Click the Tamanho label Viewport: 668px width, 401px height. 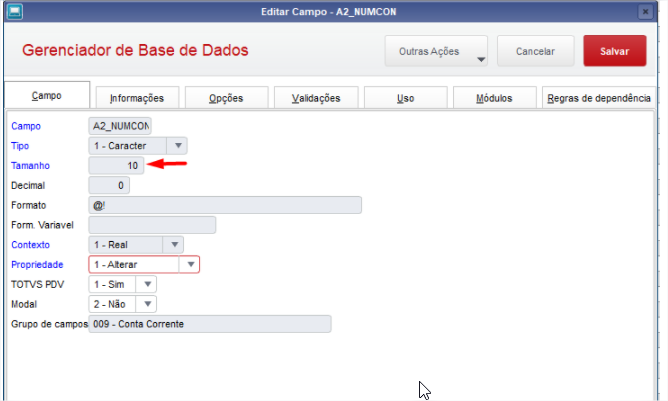pyautogui.click(x=30, y=165)
